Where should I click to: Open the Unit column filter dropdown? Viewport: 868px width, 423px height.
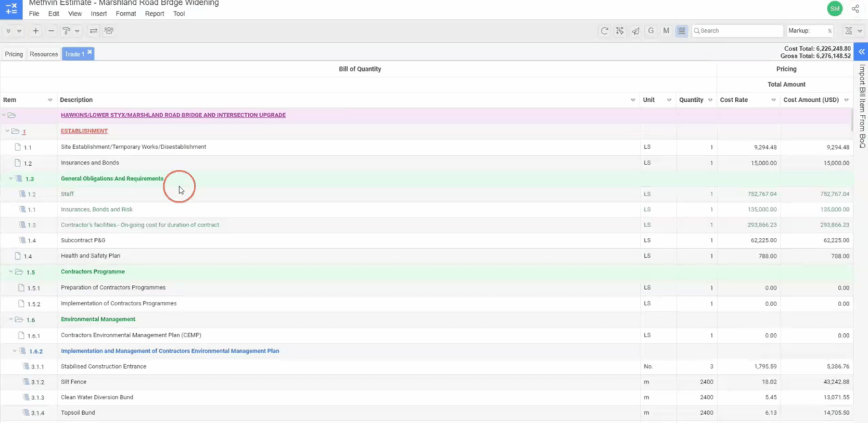pos(669,100)
